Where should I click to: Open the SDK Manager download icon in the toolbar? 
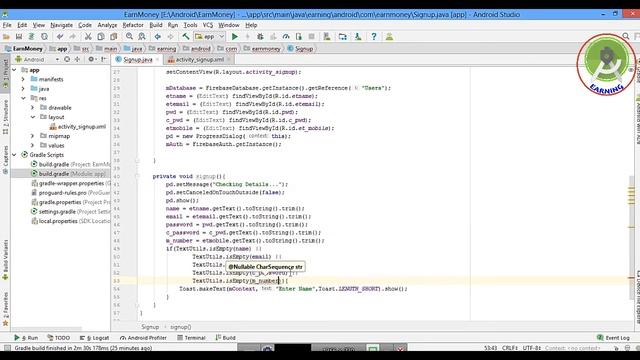(358, 37)
